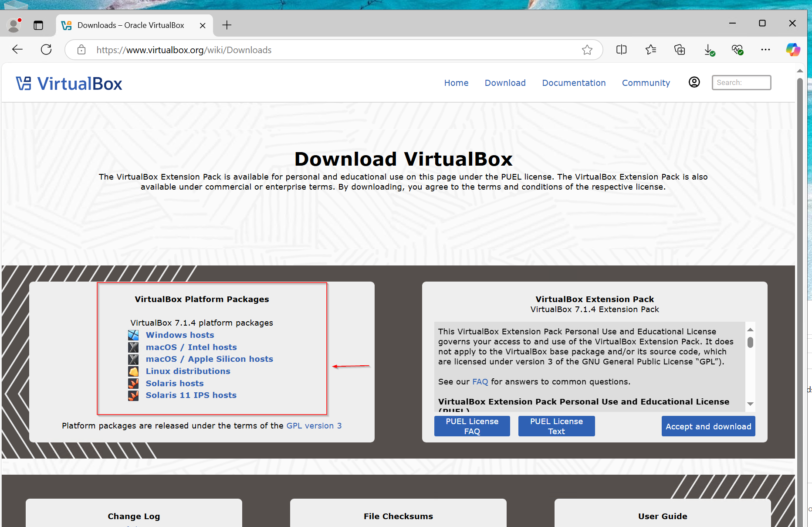Open the GPL version 3 link

(x=314, y=426)
